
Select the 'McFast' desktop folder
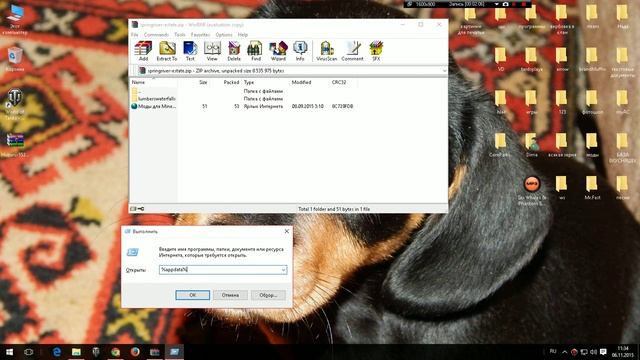[592, 188]
